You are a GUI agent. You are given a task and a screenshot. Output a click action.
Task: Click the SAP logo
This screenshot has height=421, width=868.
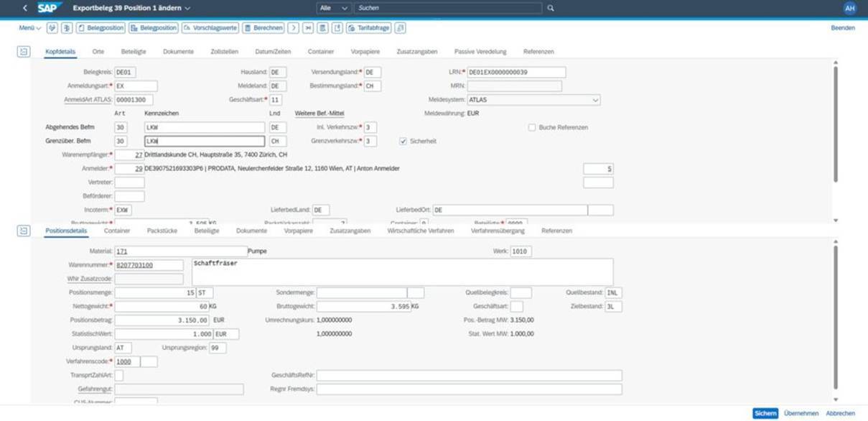coord(50,8)
